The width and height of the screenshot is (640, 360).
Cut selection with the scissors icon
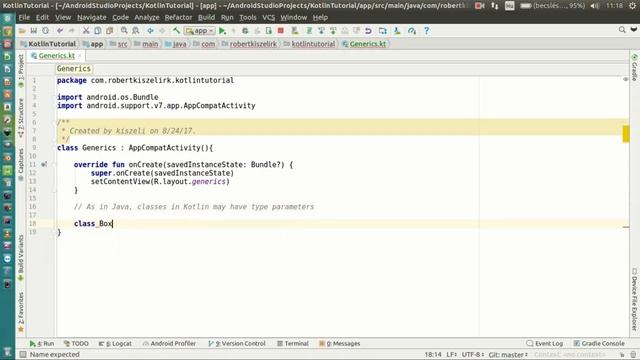(x=86, y=31)
